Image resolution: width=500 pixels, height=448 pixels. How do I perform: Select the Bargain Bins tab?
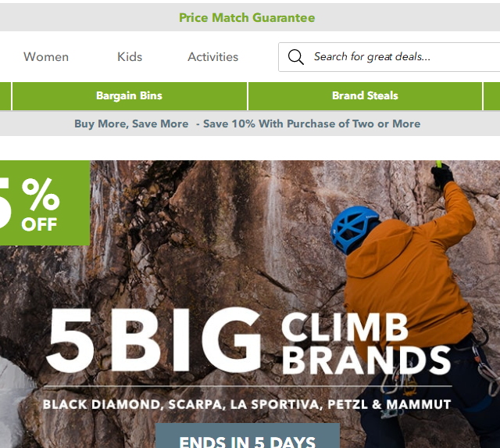130,96
